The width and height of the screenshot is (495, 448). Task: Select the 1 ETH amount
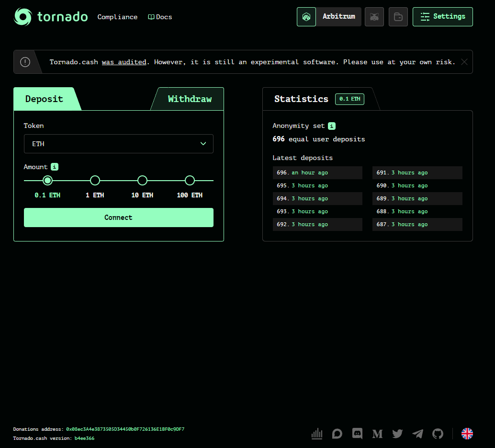pyautogui.click(x=95, y=181)
